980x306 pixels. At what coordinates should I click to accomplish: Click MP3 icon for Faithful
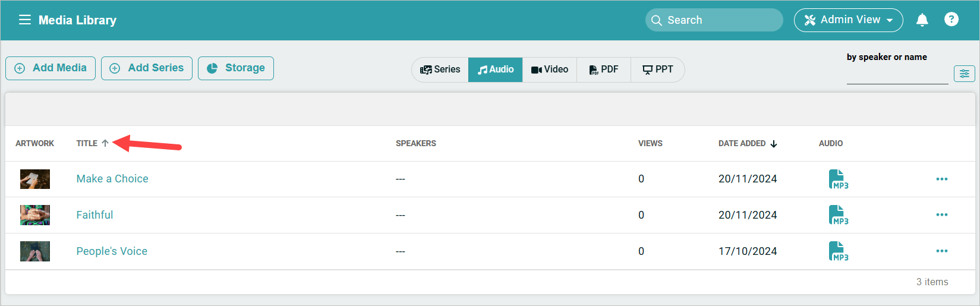pos(838,214)
